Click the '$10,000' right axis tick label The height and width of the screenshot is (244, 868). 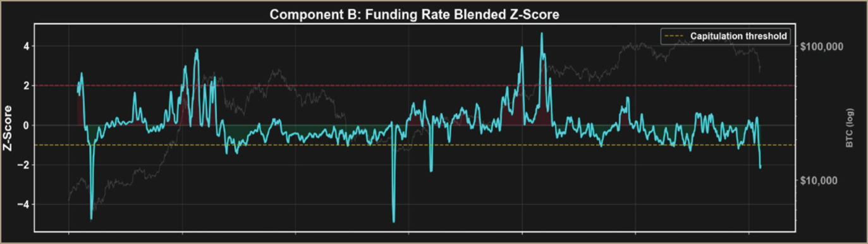(819, 180)
